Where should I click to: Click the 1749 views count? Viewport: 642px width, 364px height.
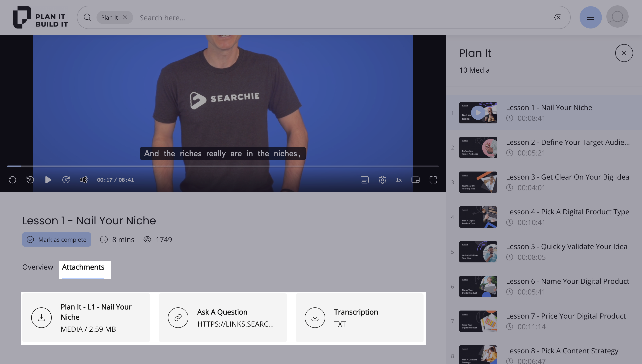click(164, 239)
